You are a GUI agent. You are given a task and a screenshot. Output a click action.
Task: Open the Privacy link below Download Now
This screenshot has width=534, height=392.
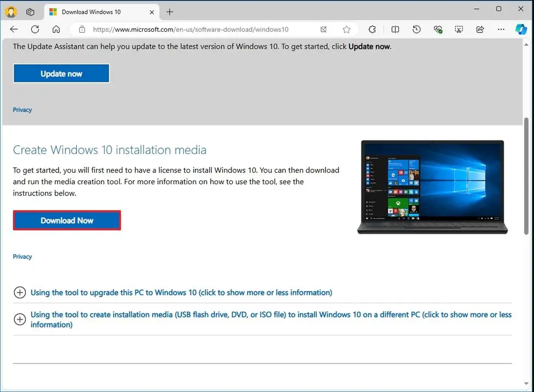pyautogui.click(x=22, y=256)
